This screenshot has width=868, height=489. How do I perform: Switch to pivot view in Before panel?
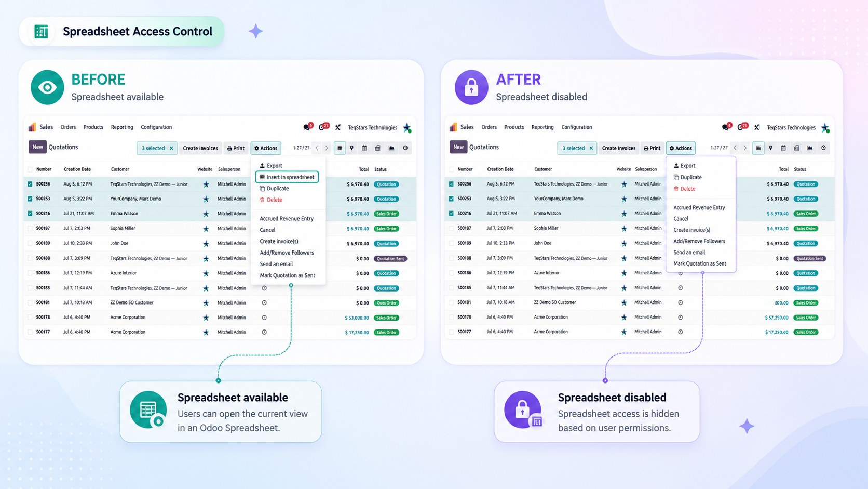pos(377,148)
